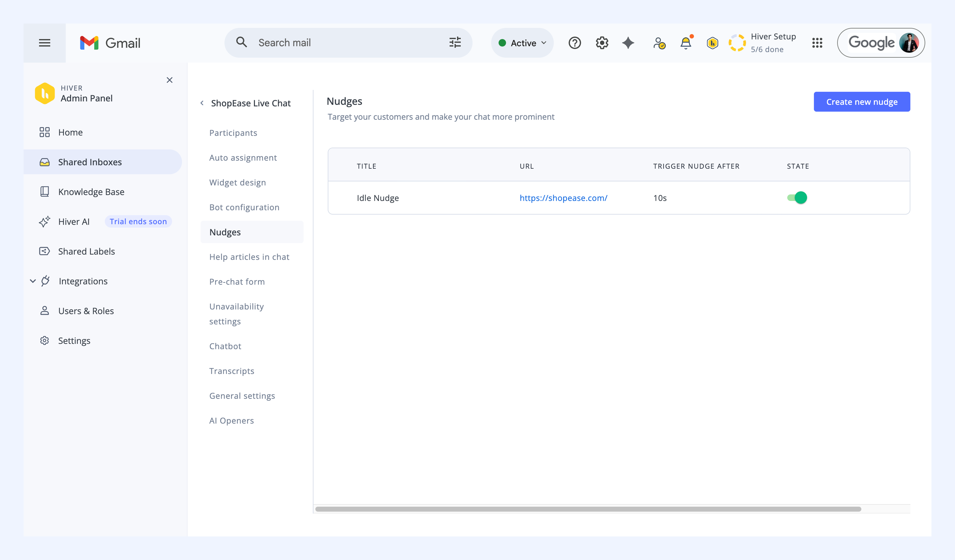The height and width of the screenshot is (560, 955).
Task: Open Participants settings
Action: click(x=233, y=133)
